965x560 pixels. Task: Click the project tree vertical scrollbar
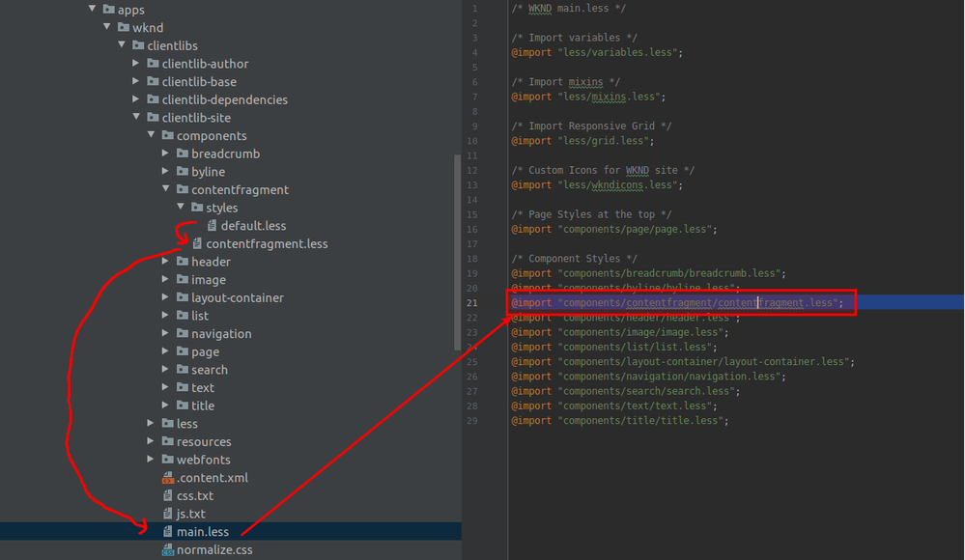point(458,251)
